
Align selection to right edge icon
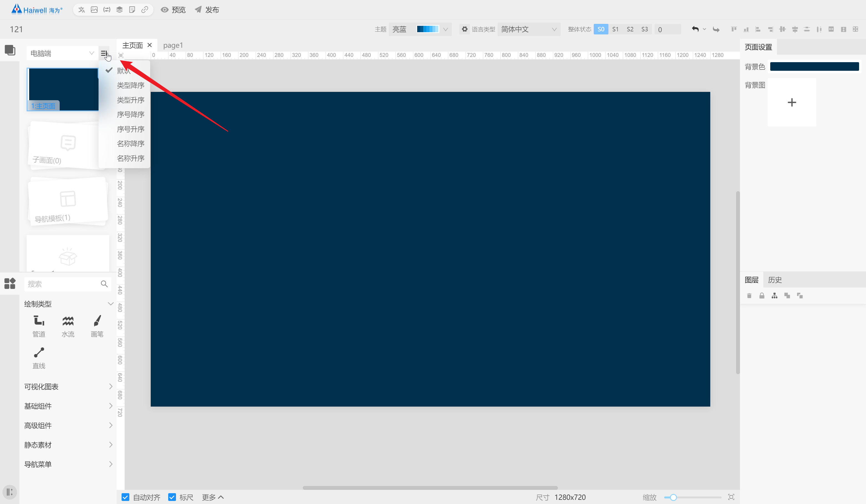771,29
